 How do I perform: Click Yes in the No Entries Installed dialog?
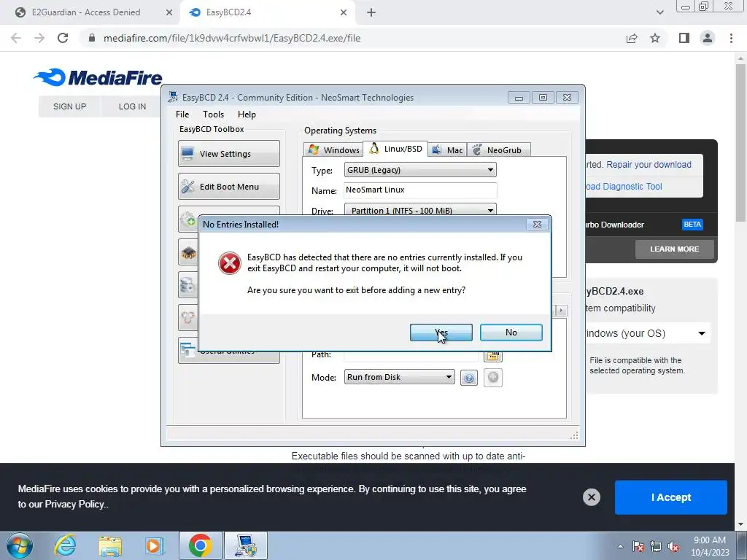click(441, 332)
